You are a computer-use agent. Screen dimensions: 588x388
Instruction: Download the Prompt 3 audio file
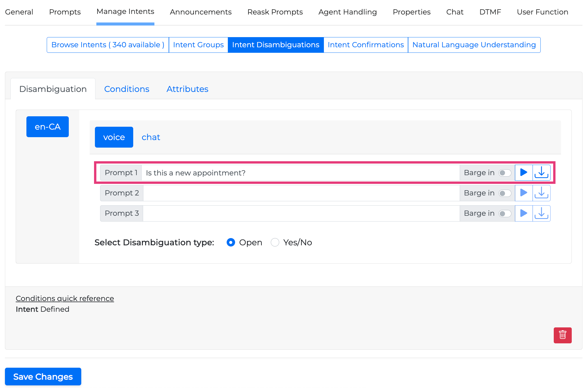(541, 213)
